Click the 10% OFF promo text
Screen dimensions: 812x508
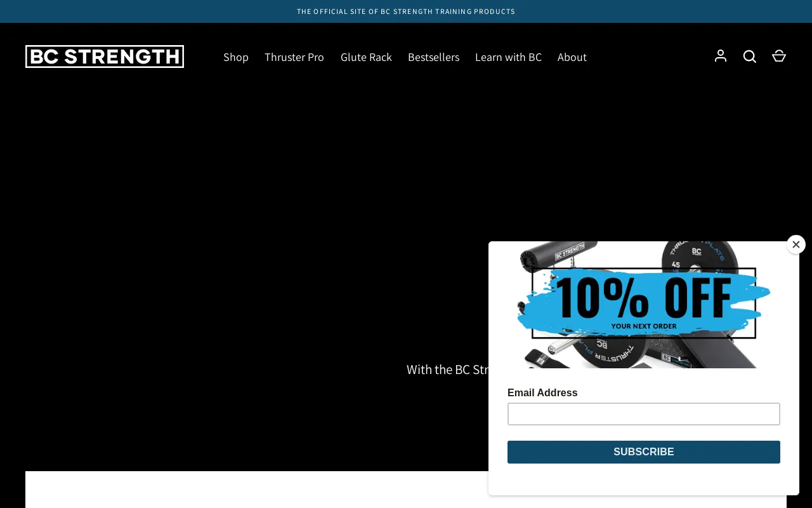point(643,297)
